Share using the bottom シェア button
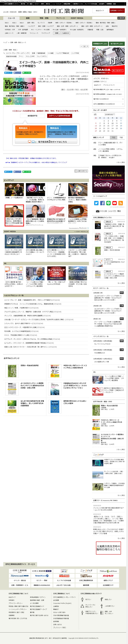This screenshot has height=644, width=128. [17, 172]
